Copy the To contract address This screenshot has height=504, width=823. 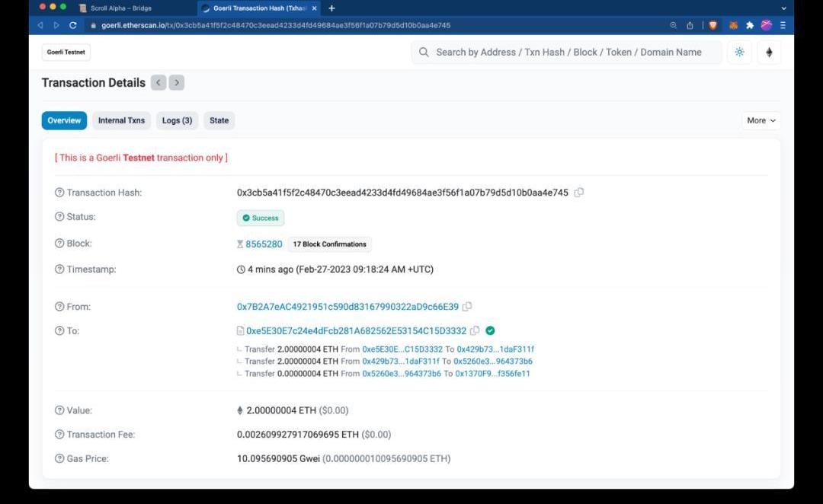coord(475,330)
